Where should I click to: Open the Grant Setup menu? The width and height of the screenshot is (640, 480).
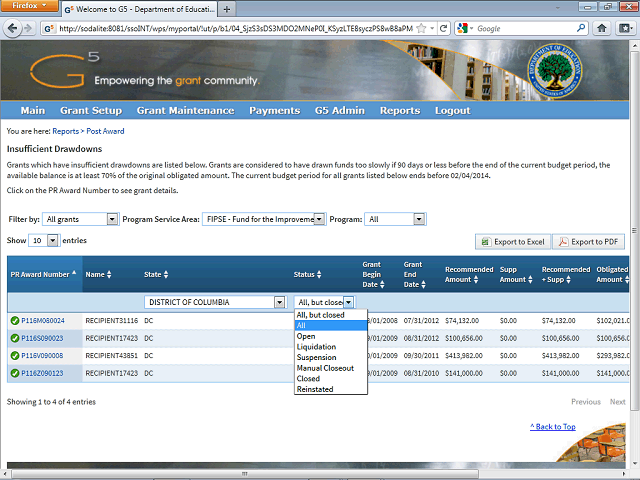coord(91,111)
